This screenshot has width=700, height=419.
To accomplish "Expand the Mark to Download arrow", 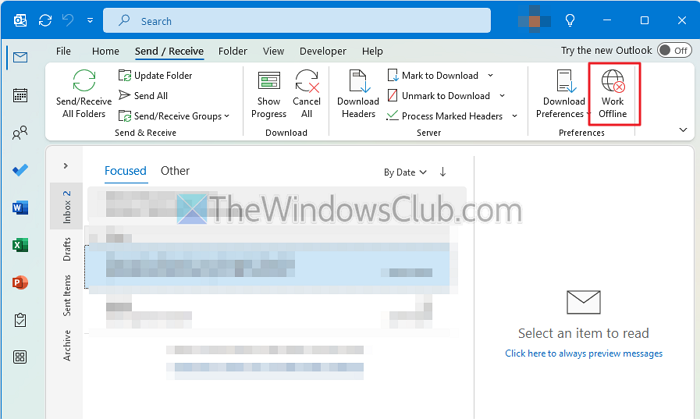I will tap(491, 75).
